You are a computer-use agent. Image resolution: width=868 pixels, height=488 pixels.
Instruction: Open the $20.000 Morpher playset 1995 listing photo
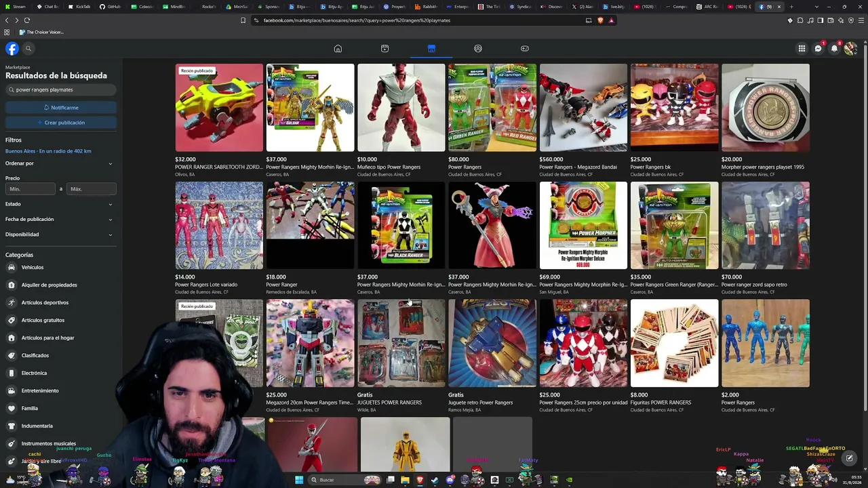click(766, 108)
